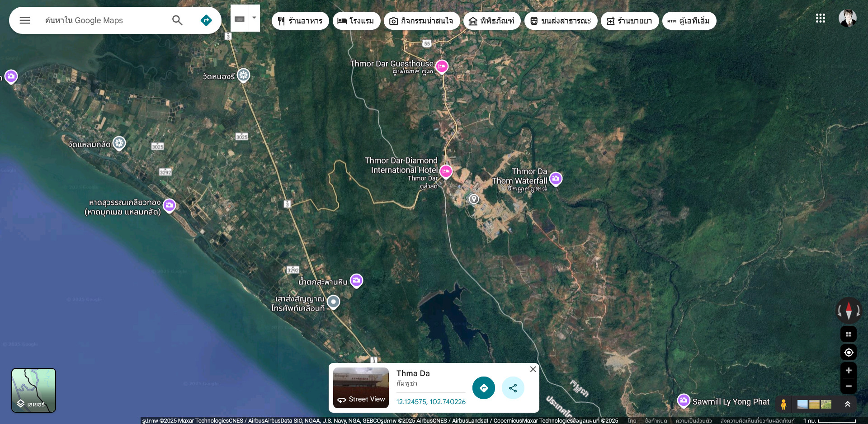Click the dropped gray location pin
Image resolution: width=868 pixels, height=424 pixels.
[474, 199]
